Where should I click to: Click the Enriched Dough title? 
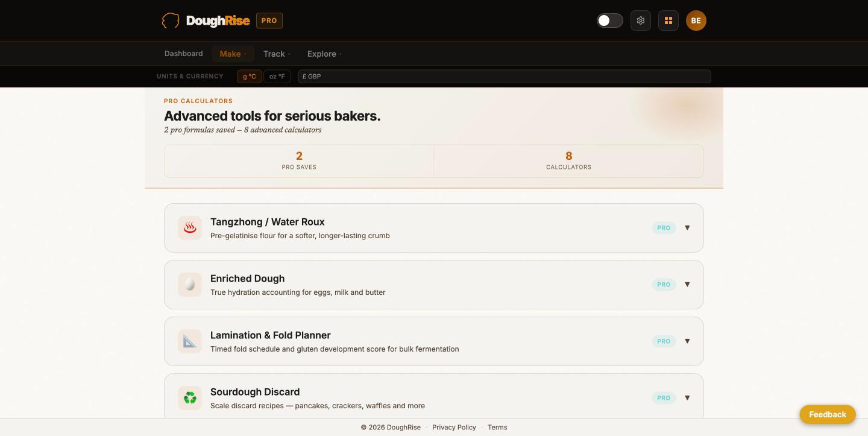(x=248, y=279)
